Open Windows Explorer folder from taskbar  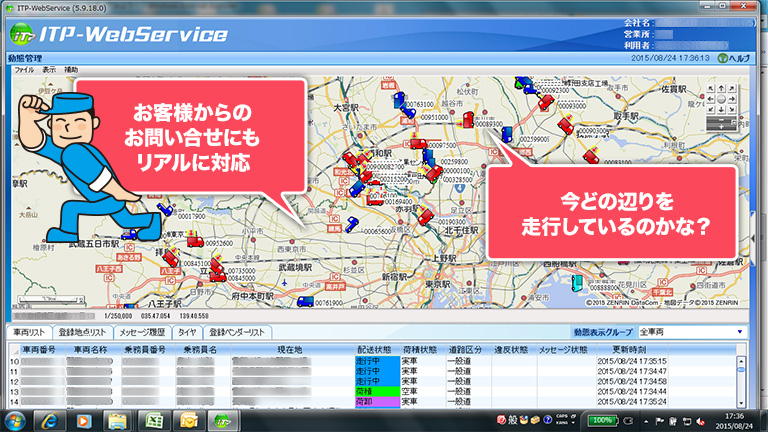(118, 421)
